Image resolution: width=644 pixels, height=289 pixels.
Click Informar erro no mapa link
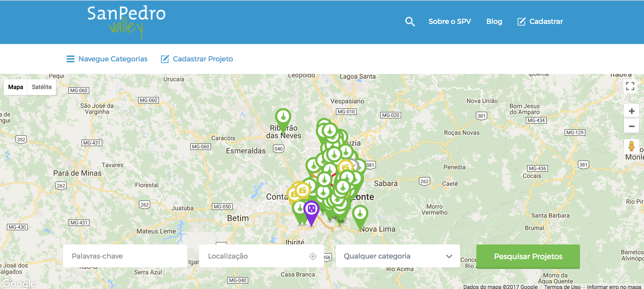(614, 287)
